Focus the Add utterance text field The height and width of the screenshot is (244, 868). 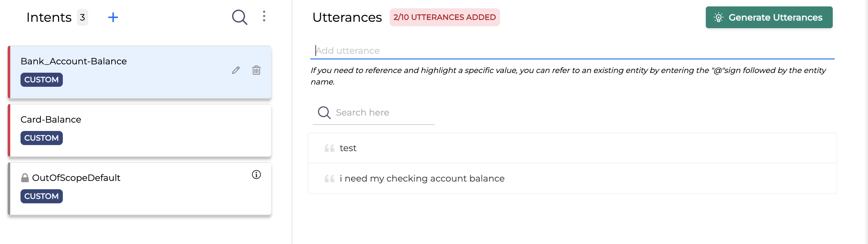[572, 51]
